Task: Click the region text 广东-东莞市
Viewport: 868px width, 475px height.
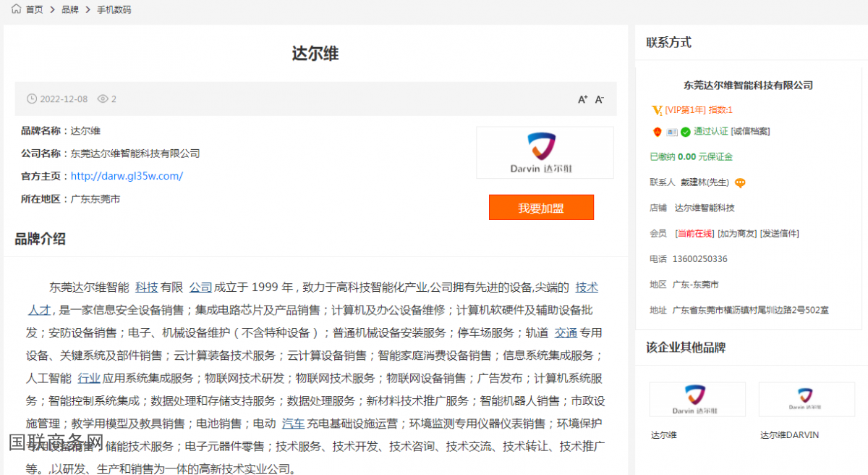Action: click(695, 285)
